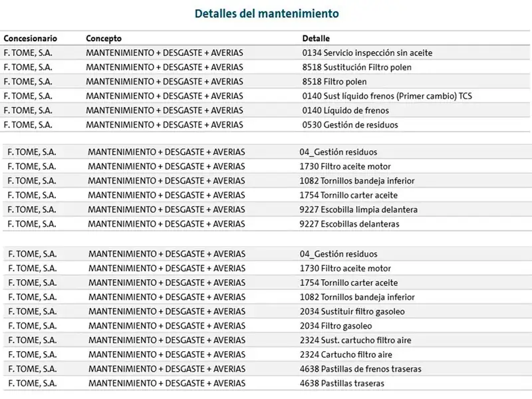Click the 8518 Filtro polen detail
This screenshot has height=399, width=532.
click(x=334, y=82)
